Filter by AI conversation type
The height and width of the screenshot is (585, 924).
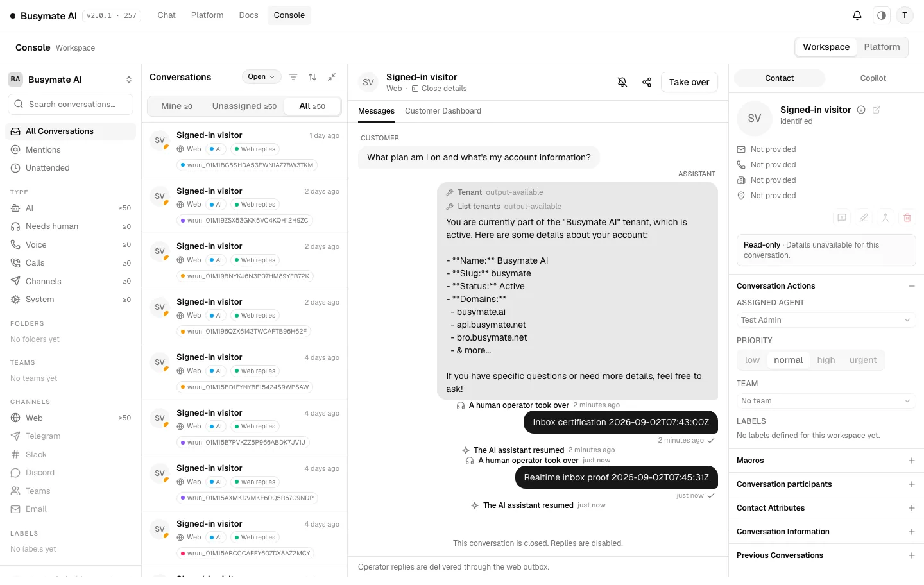[71, 208]
